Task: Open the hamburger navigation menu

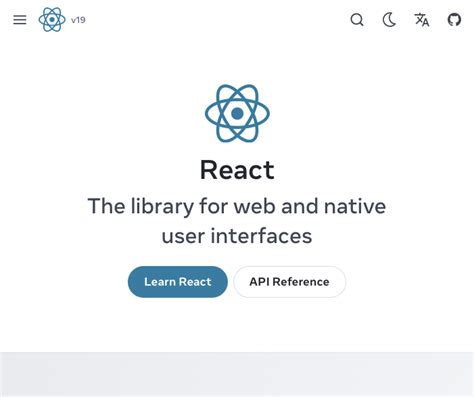Action: click(x=20, y=20)
